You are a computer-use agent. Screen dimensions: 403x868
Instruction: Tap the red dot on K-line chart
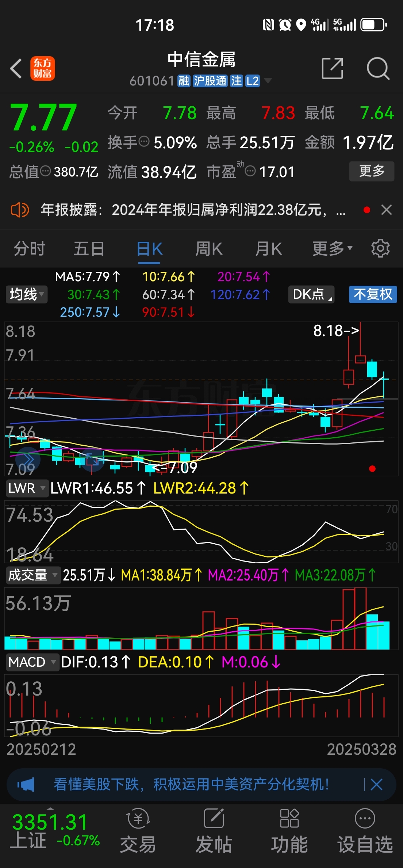(372, 469)
